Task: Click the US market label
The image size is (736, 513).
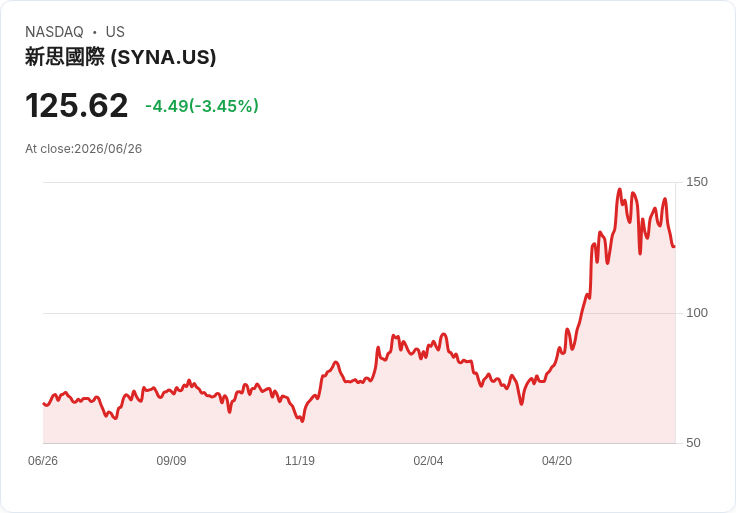Action: click(x=115, y=32)
